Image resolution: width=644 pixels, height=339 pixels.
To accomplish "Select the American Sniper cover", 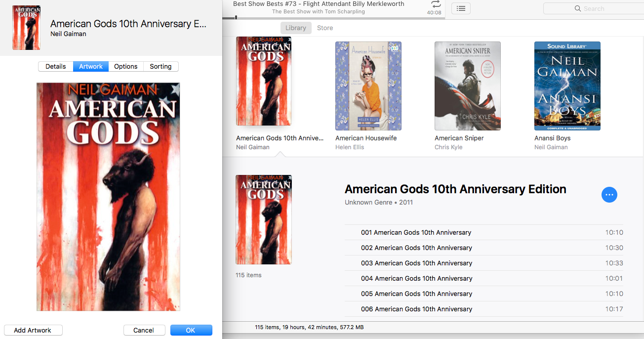I will [x=468, y=86].
